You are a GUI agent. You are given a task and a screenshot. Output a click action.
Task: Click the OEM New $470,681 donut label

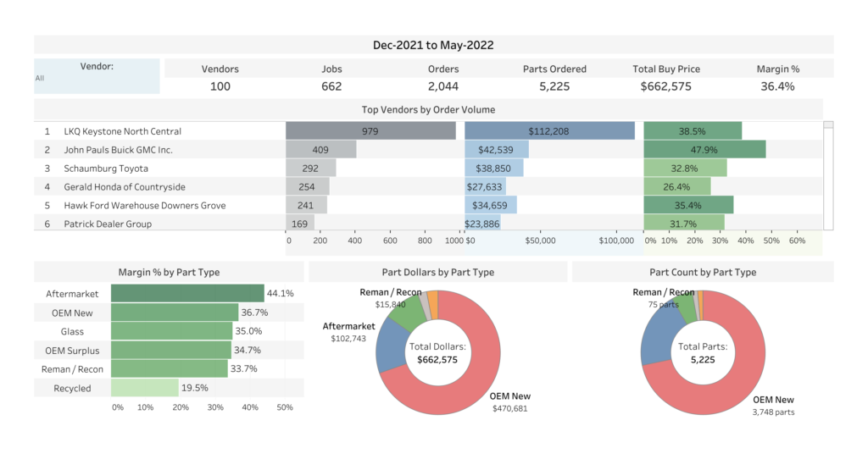[x=509, y=402]
